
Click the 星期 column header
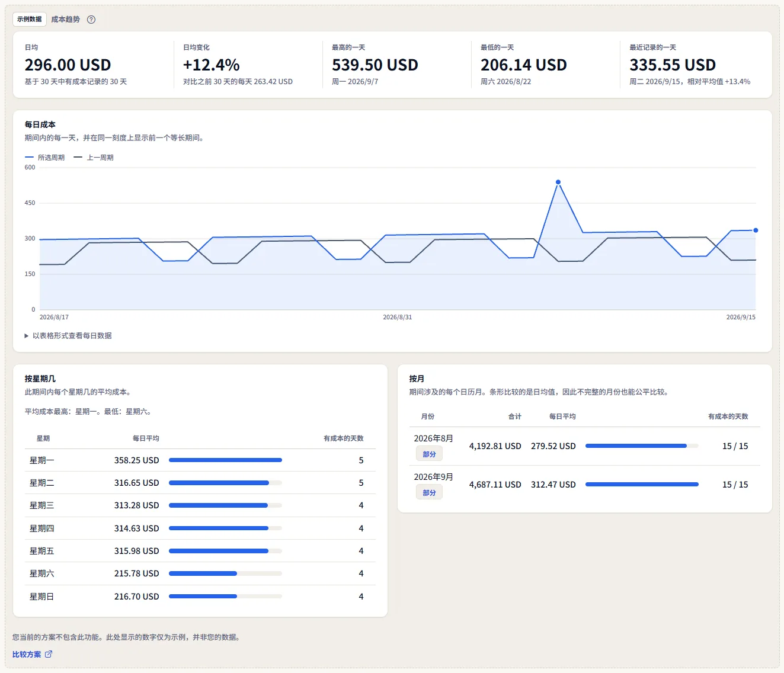[43, 438]
